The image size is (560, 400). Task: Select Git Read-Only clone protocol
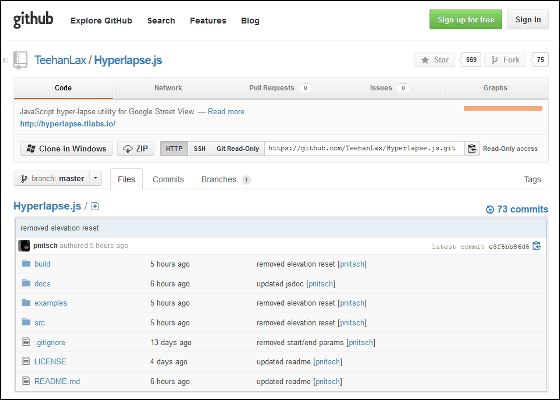238,149
